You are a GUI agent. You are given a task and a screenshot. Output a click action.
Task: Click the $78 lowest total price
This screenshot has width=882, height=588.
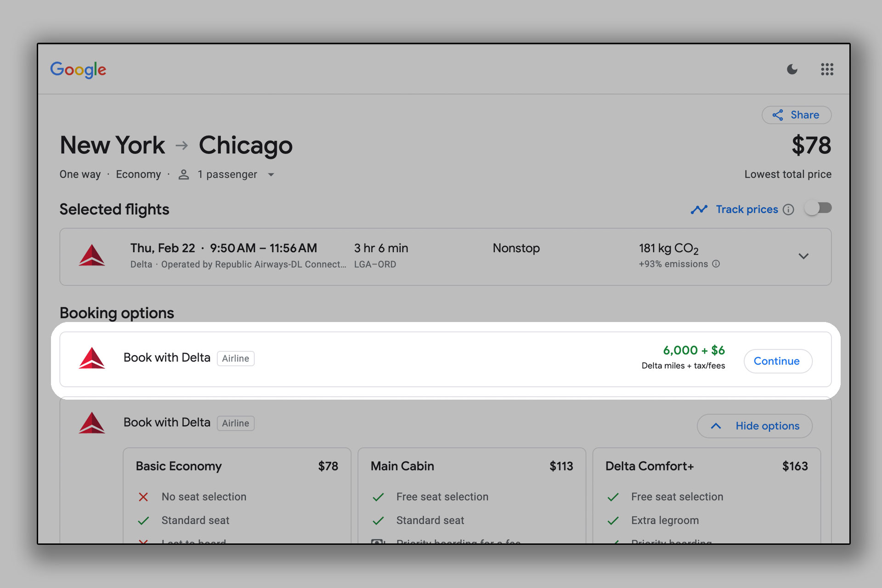[811, 145]
